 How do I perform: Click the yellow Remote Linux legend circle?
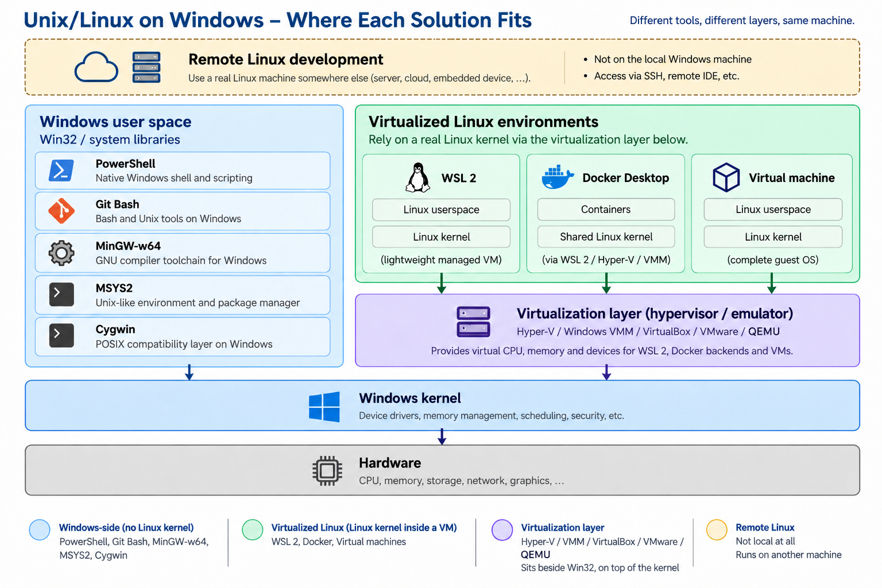tap(717, 529)
